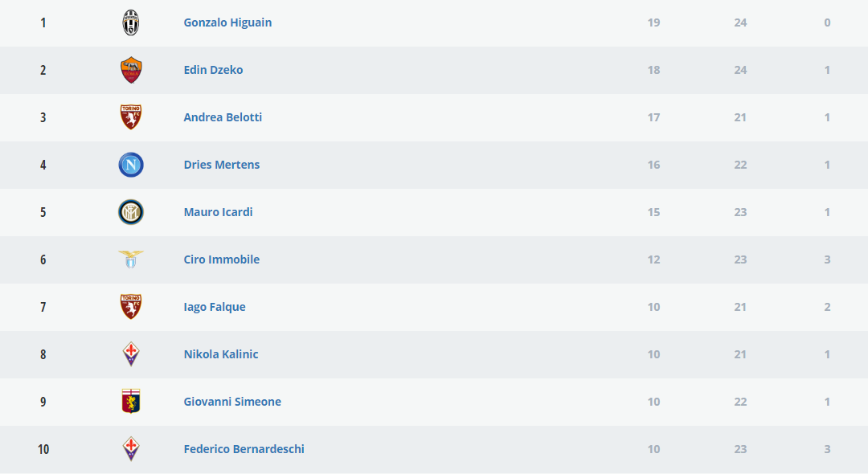Click the Juventus crest beside Gonzalo Higuain
Viewport: 868px width, 474px height.
[x=131, y=22]
